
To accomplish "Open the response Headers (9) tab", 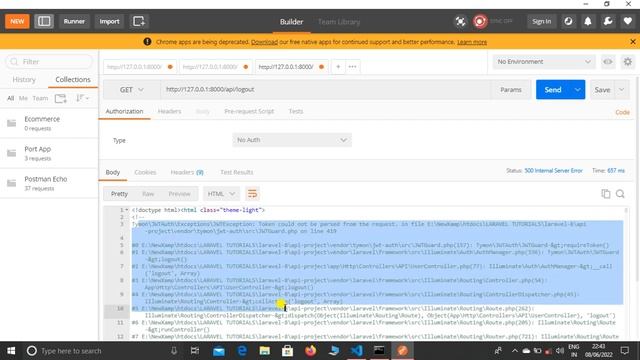I will 187,172.
